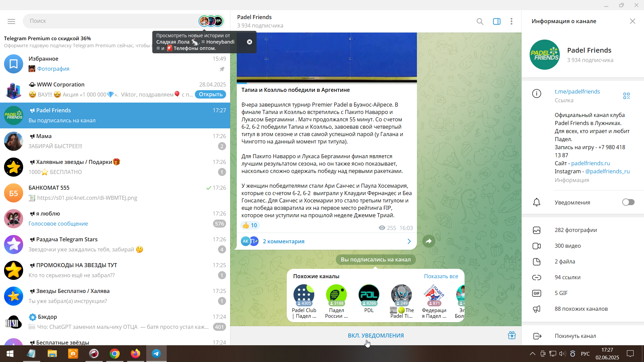Image resolution: width=644 pixels, height=362 pixels.
Task: Click Открыть in the WWW Corporation chat
Action: coord(211,94)
